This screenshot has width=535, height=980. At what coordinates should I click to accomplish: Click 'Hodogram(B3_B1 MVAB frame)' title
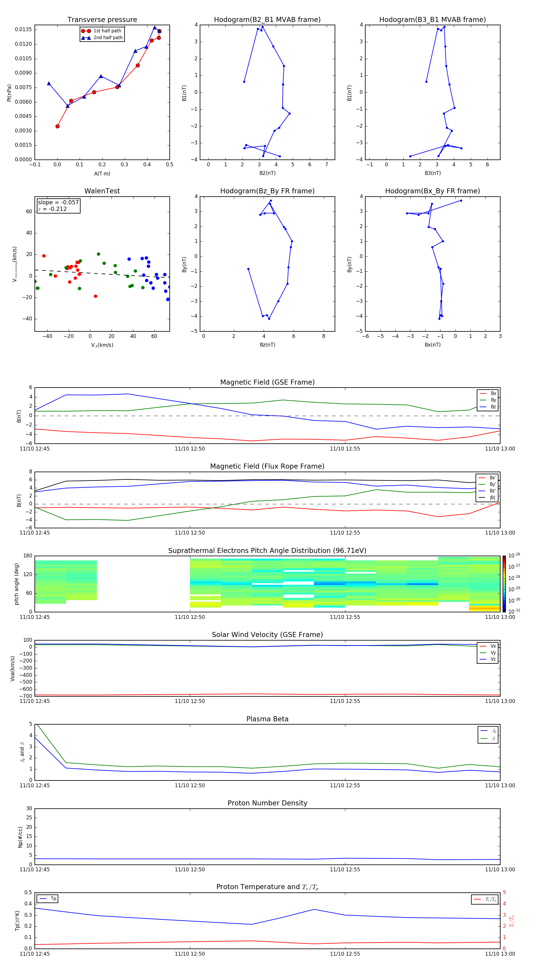(x=432, y=20)
